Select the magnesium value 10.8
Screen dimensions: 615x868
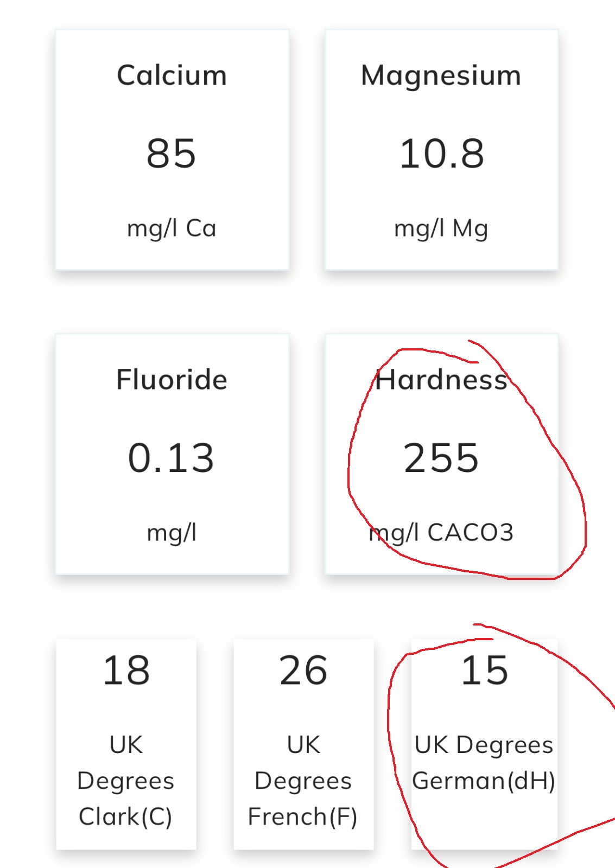[x=441, y=154]
